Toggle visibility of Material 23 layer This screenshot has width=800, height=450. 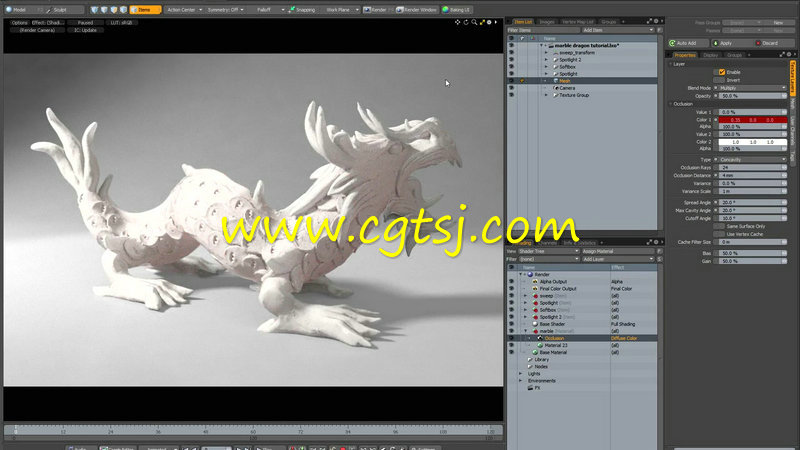tap(511, 345)
